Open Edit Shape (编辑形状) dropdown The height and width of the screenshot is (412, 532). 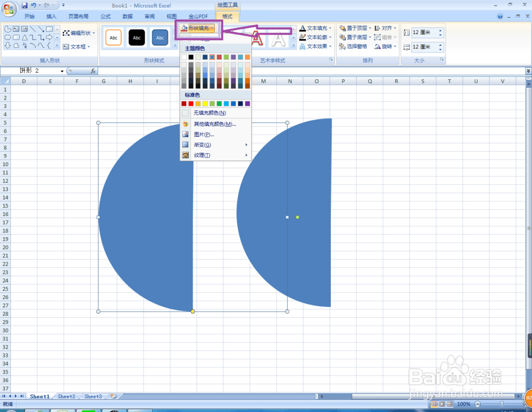(79, 33)
